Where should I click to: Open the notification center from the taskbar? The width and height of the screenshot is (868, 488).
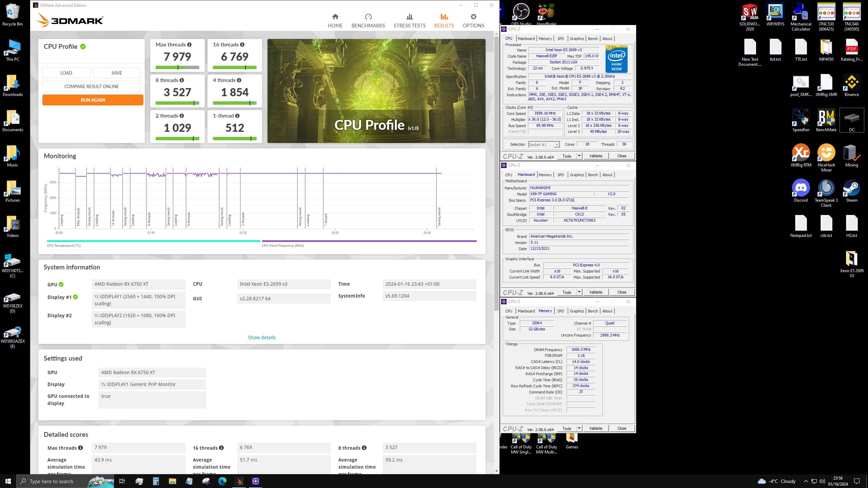click(x=857, y=481)
